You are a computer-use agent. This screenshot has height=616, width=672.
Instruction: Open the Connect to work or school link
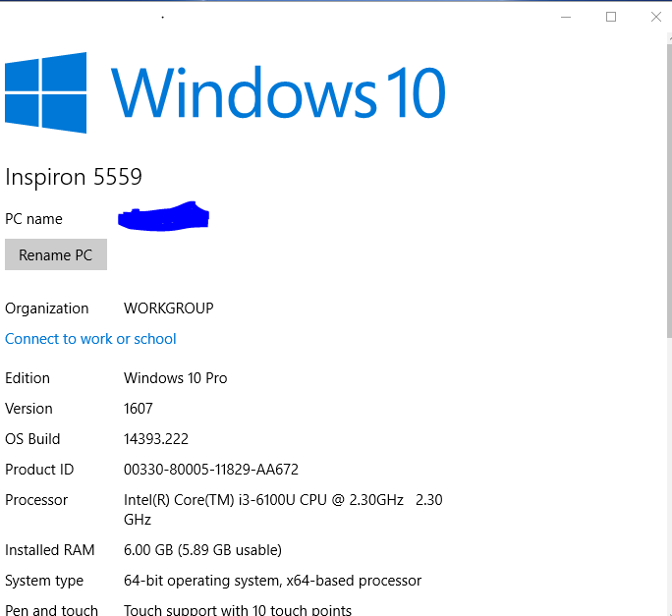point(90,339)
